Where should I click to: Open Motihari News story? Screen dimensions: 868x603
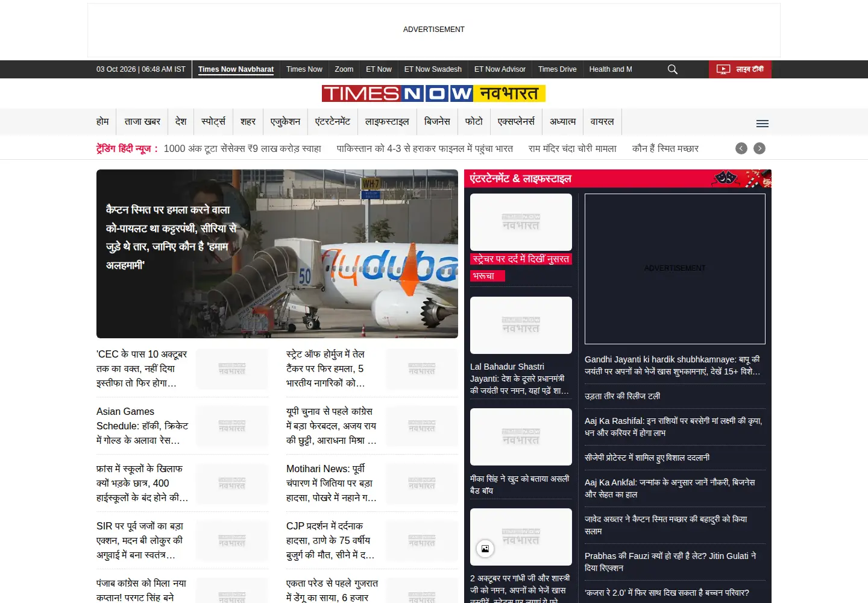click(332, 483)
